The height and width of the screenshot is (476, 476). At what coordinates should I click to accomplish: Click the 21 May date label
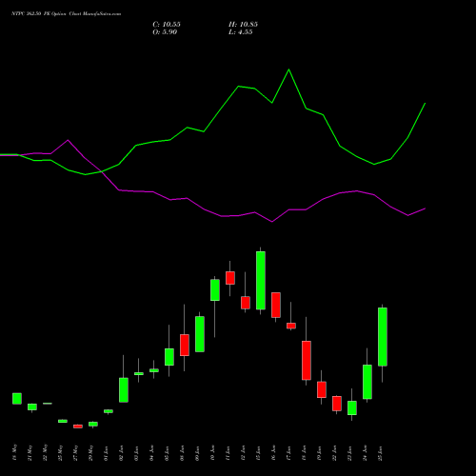coord(30,452)
